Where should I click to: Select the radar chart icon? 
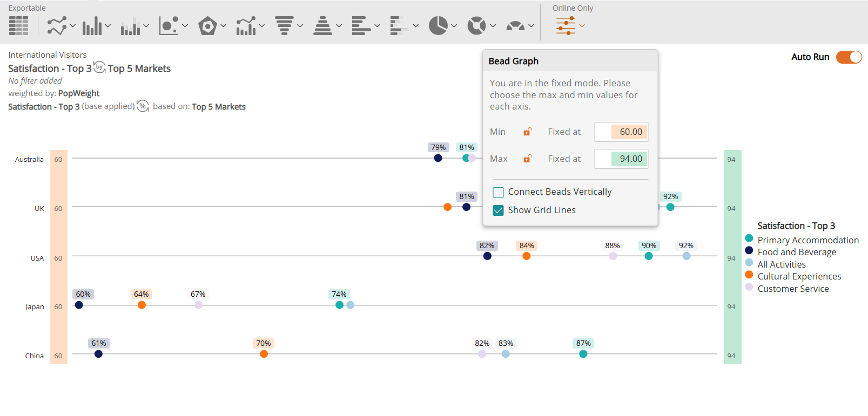[207, 25]
